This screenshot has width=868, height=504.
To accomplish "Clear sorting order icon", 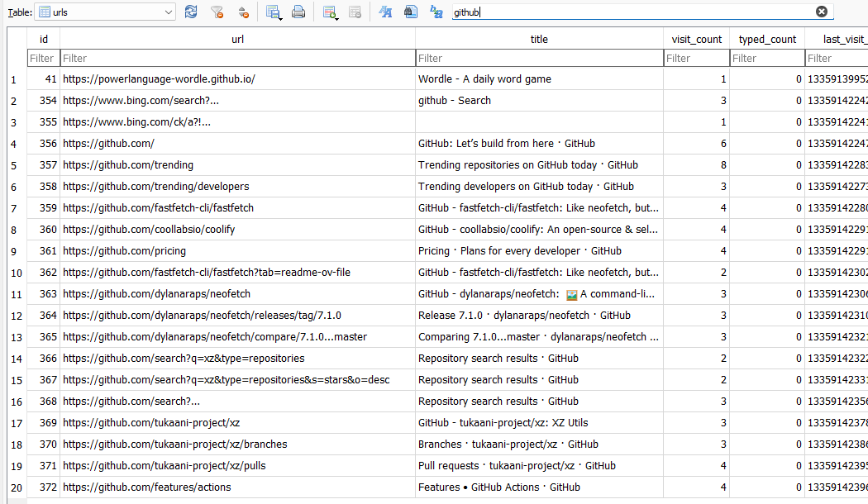I will tap(243, 12).
